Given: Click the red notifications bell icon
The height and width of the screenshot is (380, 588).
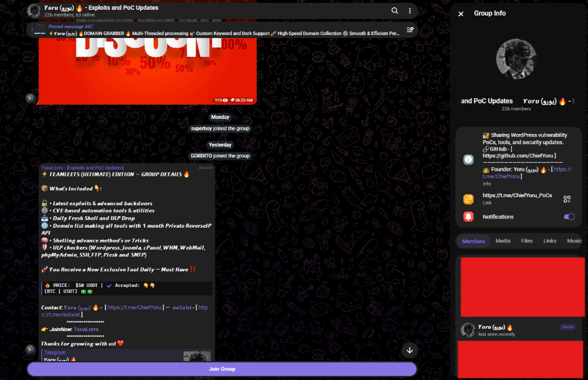Looking at the screenshot, I should tap(469, 217).
